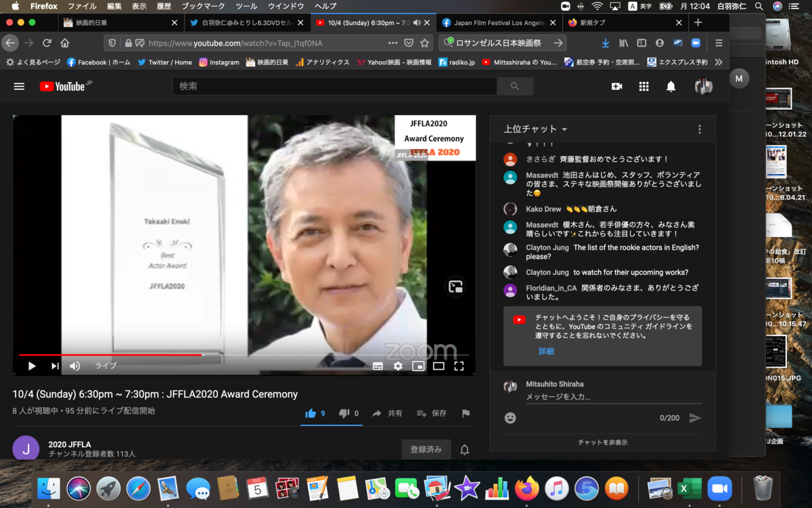Save the video with 保存 button
Viewport: 812px width, 508px height.
[x=431, y=413]
